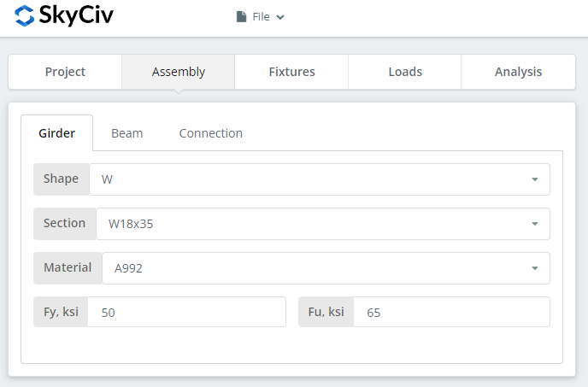Open the Connection sub-tab
The image size is (588, 387).
(211, 133)
